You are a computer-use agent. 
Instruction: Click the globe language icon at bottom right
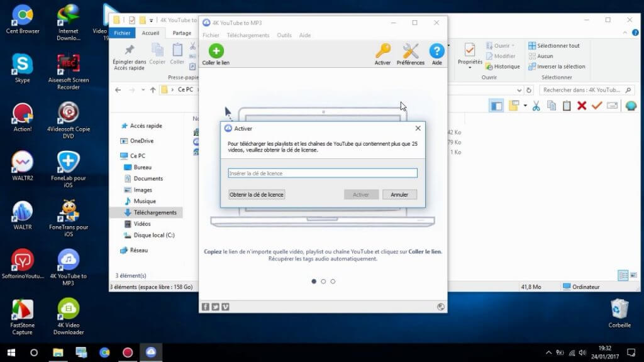(x=441, y=307)
